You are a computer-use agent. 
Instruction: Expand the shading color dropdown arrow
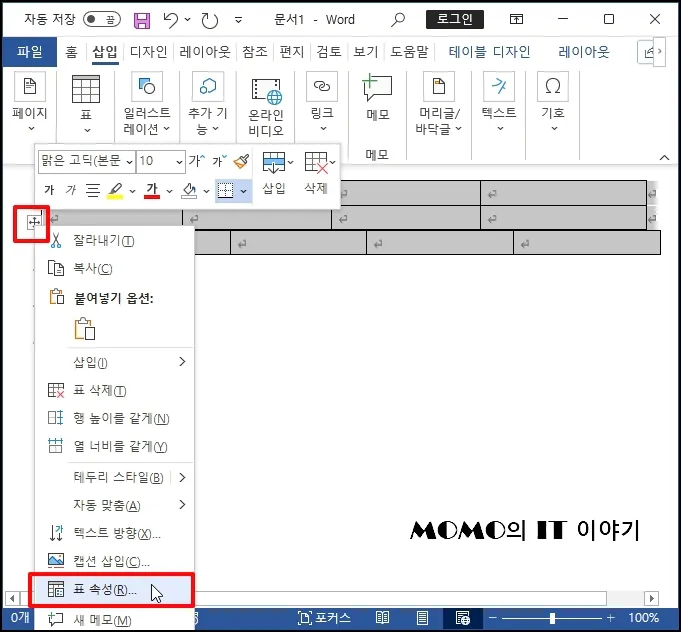(206, 191)
